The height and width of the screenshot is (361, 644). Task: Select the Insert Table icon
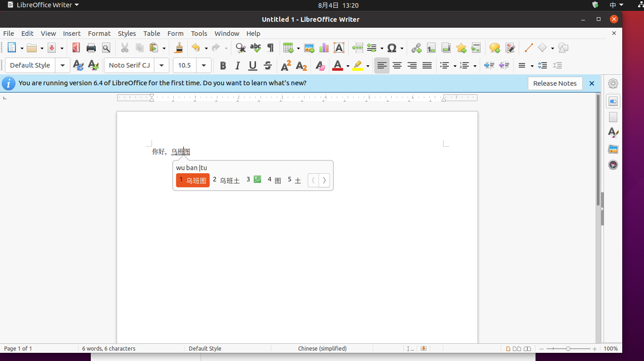pyautogui.click(x=289, y=48)
